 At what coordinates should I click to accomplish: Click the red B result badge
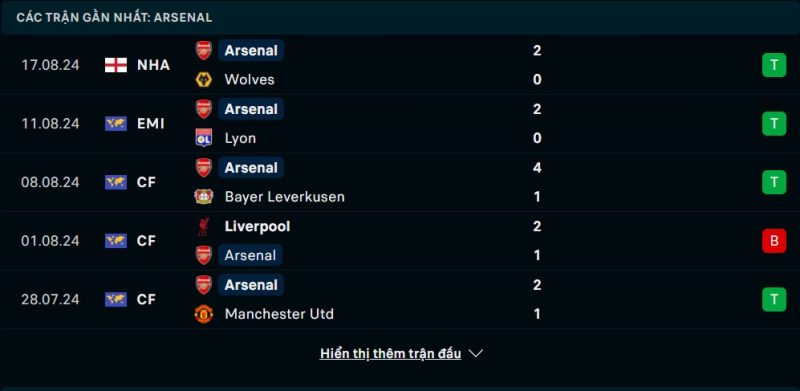774,241
